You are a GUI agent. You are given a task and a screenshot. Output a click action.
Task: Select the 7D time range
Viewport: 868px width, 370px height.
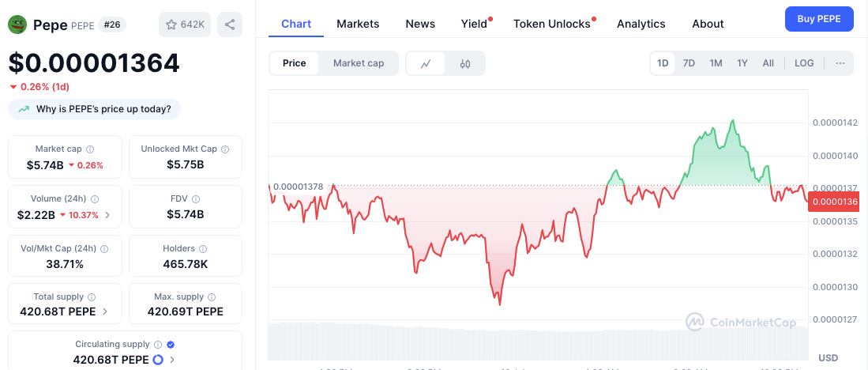click(689, 63)
